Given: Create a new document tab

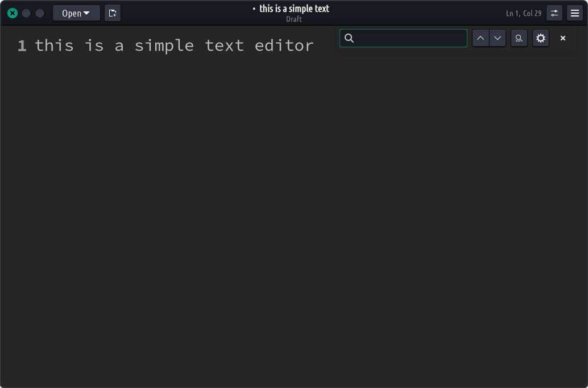Looking at the screenshot, I should 112,13.
